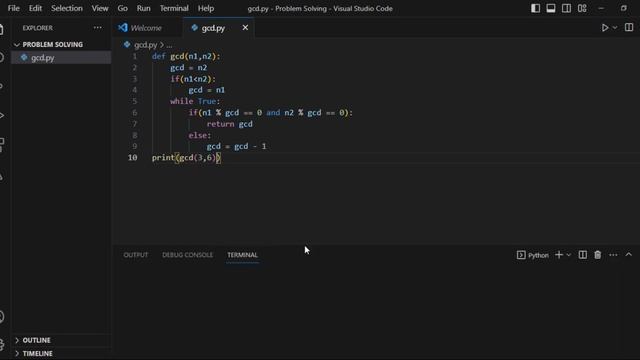This screenshot has width=640, height=360.
Task: Split the terminal panel
Action: 582,255
